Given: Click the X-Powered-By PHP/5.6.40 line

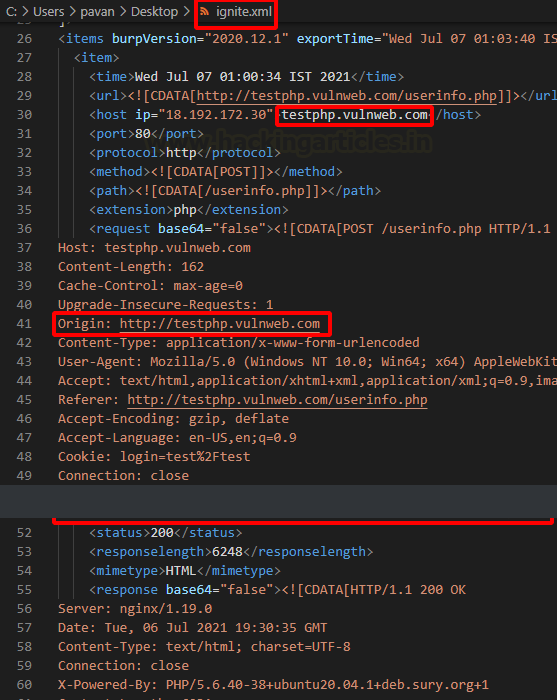Looking at the screenshot, I should (273, 684).
